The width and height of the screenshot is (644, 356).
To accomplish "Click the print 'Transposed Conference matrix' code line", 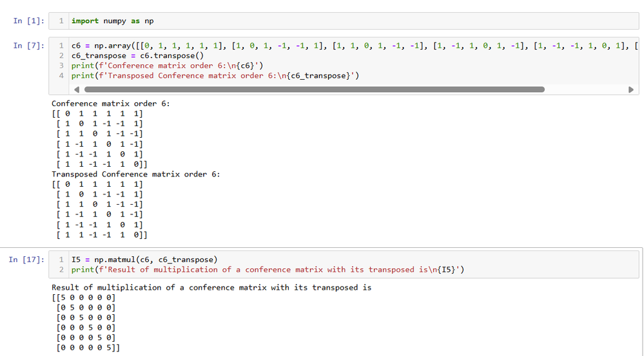I will [x=215, y=75].
